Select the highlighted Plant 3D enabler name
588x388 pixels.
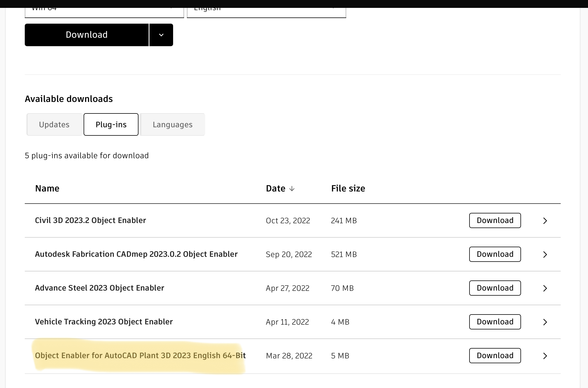(x=140, y=356)
